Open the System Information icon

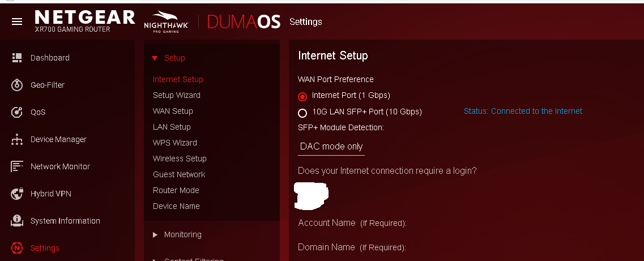[17, 221]
